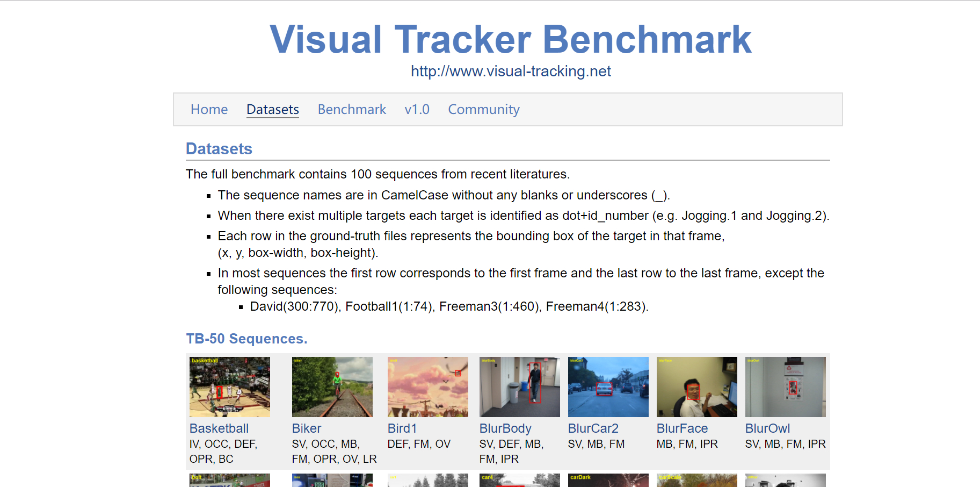This screenshot has height=487, width=980.
Task: Follow the visual-tracking.net URL link
Action: [511, 71]
